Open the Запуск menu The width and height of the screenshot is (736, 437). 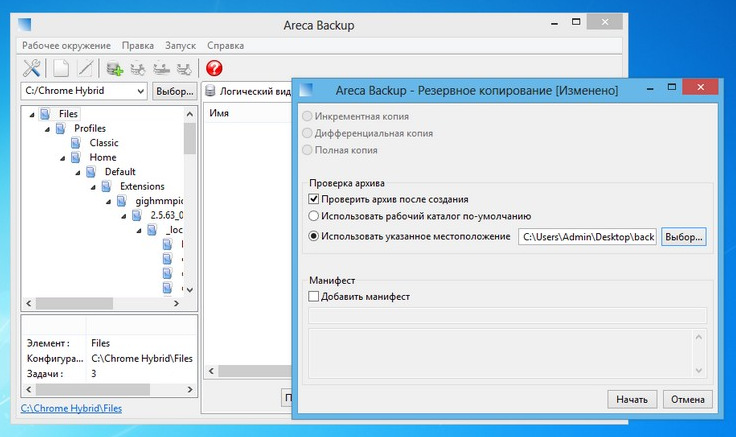click(x=180, y=46)
